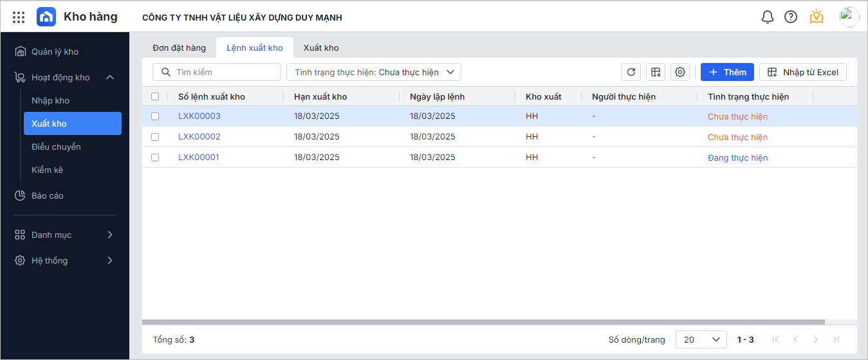The height and width of the screenshot is (360, 868).
Task: Toggle the select-all header checkbox
Action: click(155, 96)
